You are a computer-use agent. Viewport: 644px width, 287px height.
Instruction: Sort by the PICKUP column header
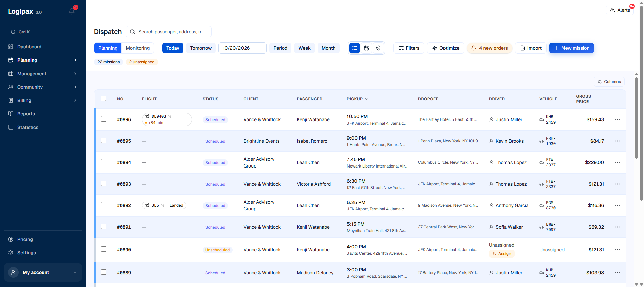pyautogui.click(x=357, y=99)
